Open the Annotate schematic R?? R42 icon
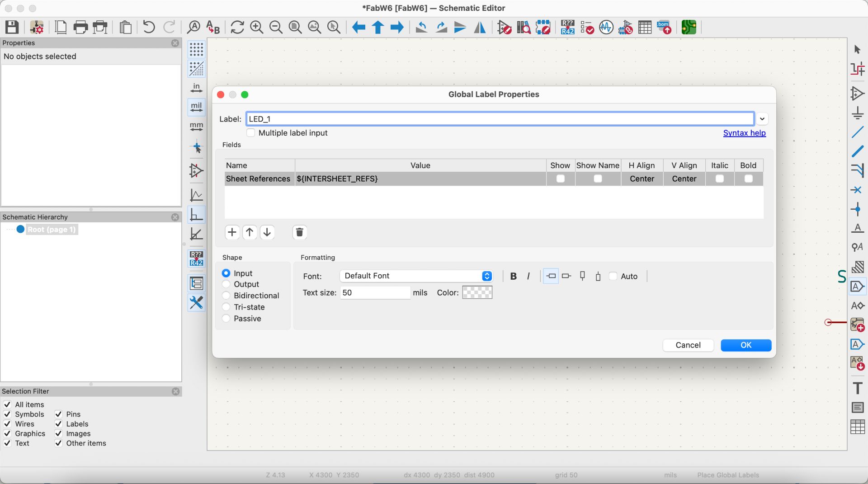Screen dimensions: 868x484 pyautogui.click(x=567, y=27)
